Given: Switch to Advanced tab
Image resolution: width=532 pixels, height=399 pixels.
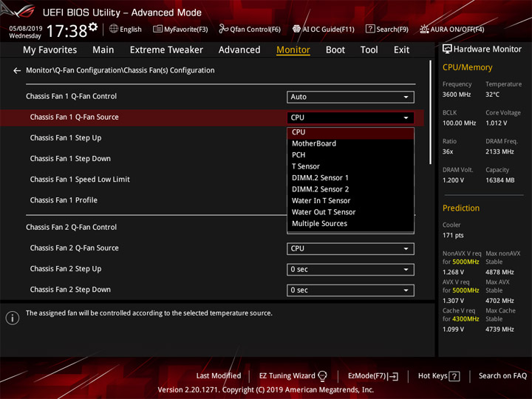Looking at the screenshot, I should pos(239,50).
